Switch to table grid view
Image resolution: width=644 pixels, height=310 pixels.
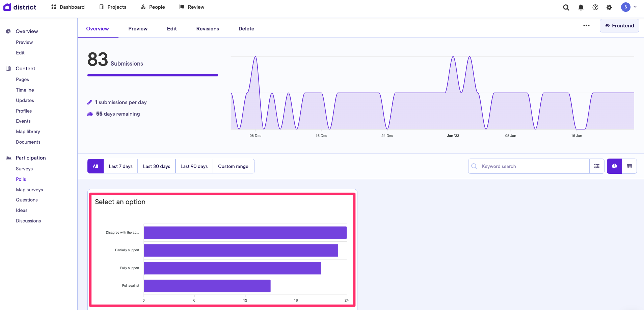pyautogui.click(x=629, y=166)
